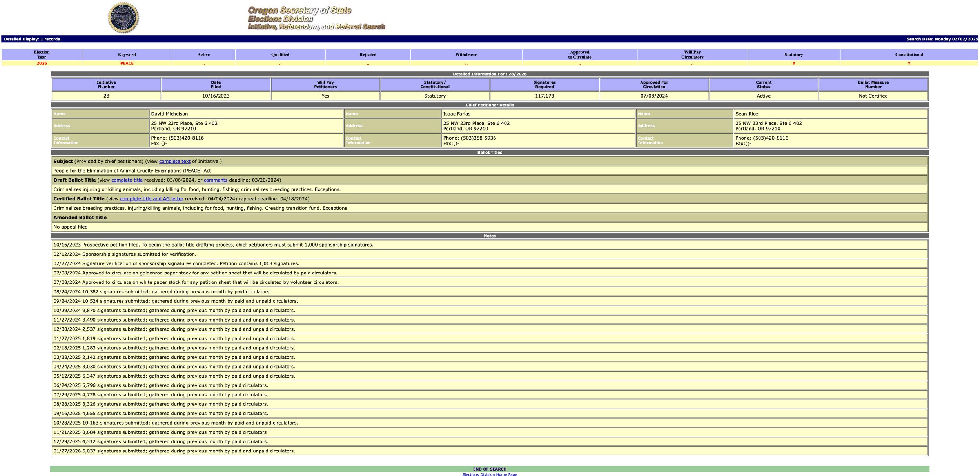Screen dimensions: 980x476
Task: Click the Elections Division Home Page link
Action: click(490, 474)
